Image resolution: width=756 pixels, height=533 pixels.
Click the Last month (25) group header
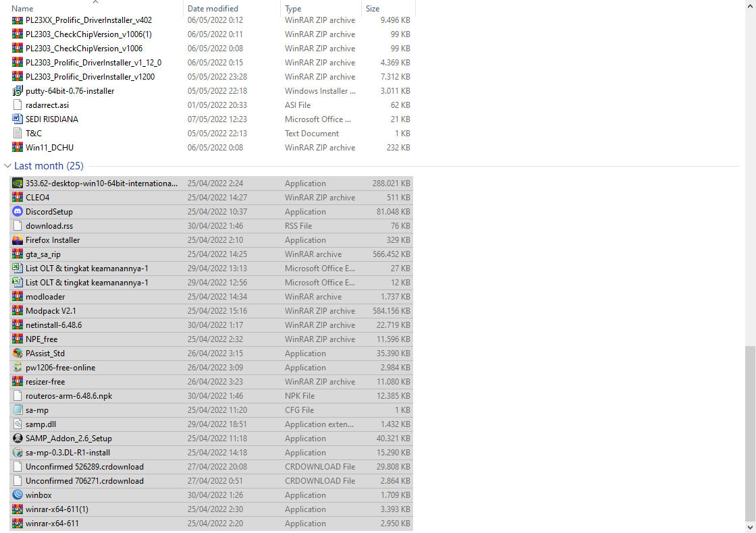(x=49, y=166)
